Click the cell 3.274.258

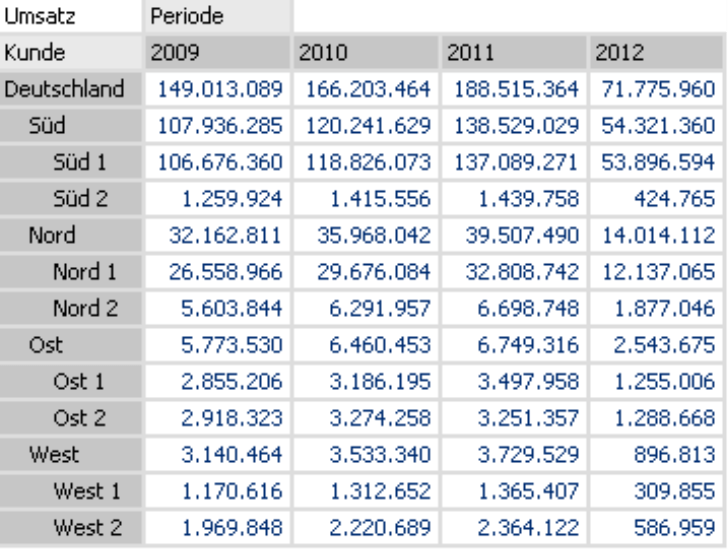(366, 418)
